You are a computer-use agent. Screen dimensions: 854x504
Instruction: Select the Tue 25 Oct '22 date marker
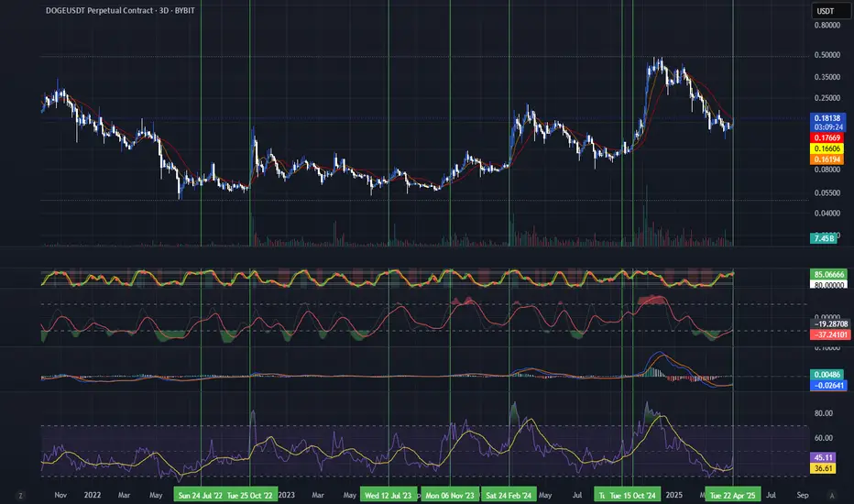click(x=250, y=495)
